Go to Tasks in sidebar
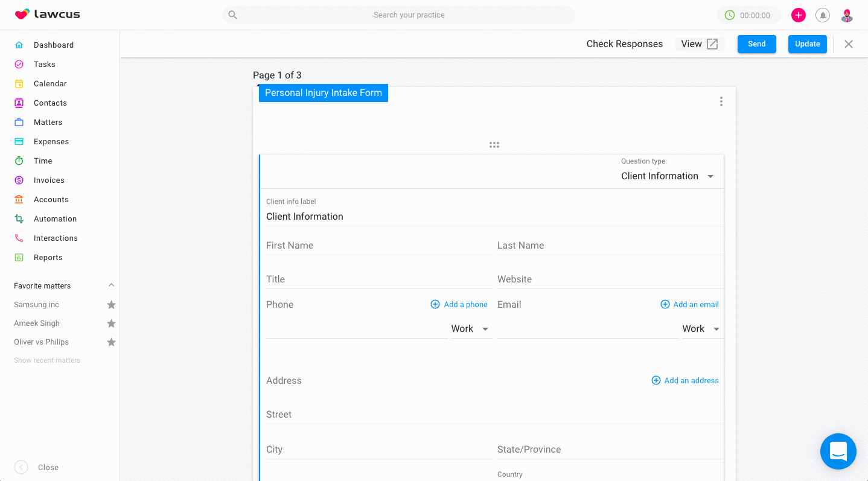The image size is (868, 481). pyautogui.click(x=45, y=64)
